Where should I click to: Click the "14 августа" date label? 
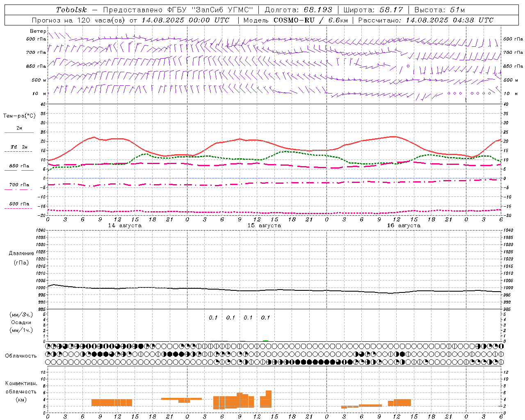pos(125,226)
